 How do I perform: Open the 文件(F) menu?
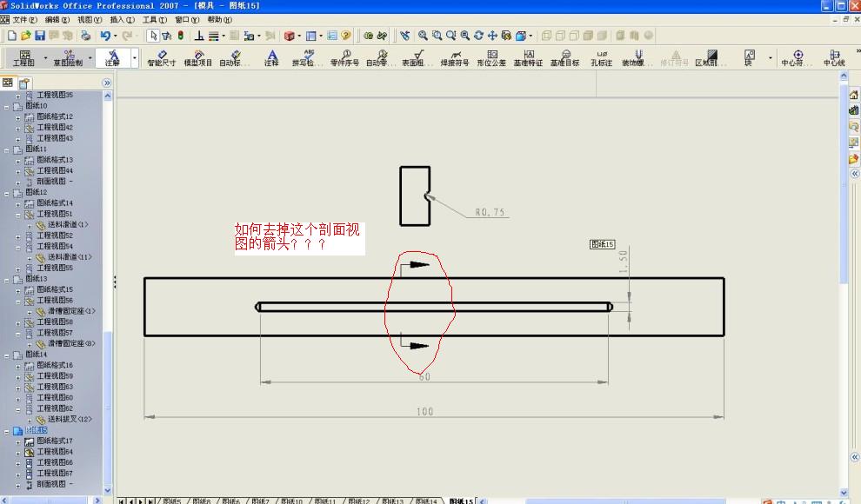coord(24,20)
